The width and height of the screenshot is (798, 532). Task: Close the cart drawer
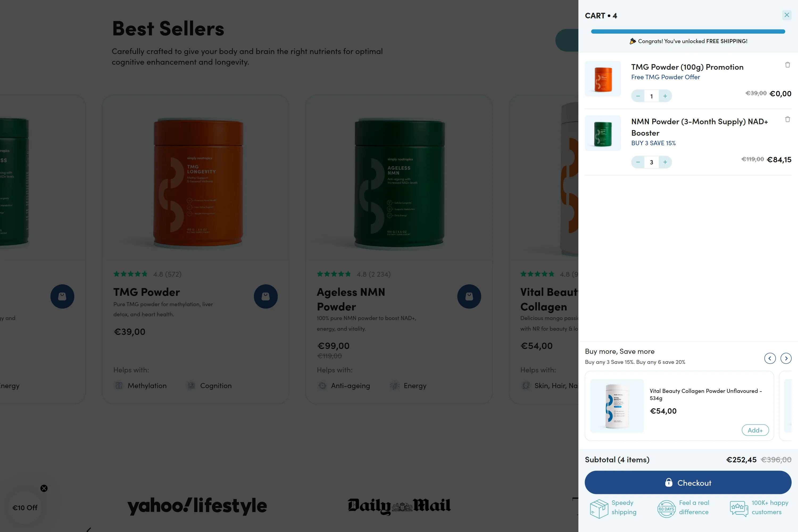click(787, 15)
